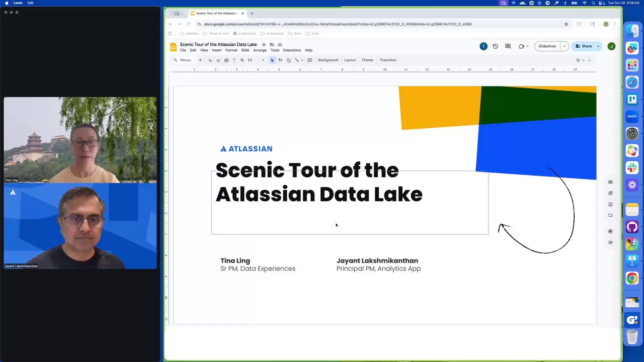Open the zoom level Fit dropdown
Screen dimensions: 644x362
coord(256,60)
